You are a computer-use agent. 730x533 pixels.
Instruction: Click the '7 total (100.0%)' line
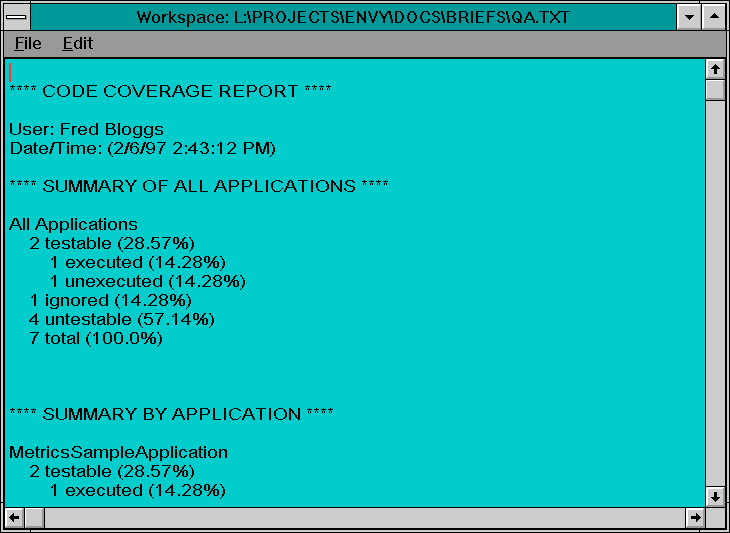[x=96, y=338]
